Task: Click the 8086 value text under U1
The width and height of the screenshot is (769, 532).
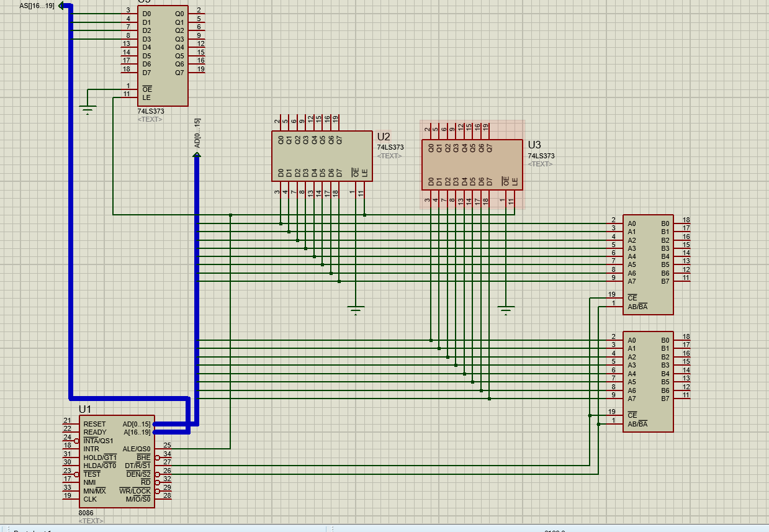Action: (x=86, y=513)
